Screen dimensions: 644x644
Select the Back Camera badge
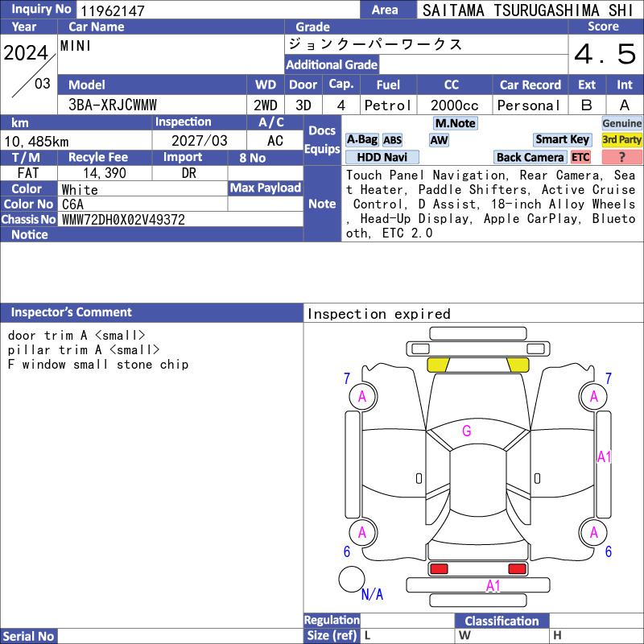coord(530,157)
